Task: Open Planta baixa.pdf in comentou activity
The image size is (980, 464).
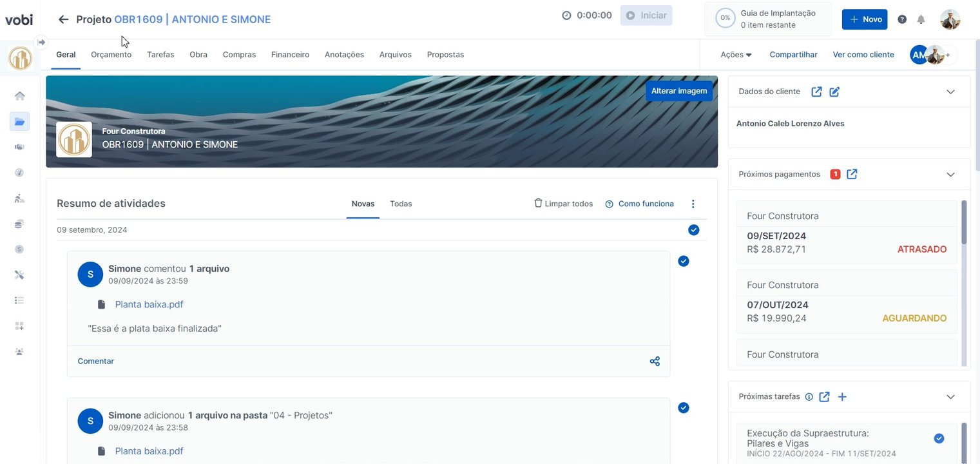Action: (x=149, y=304)
